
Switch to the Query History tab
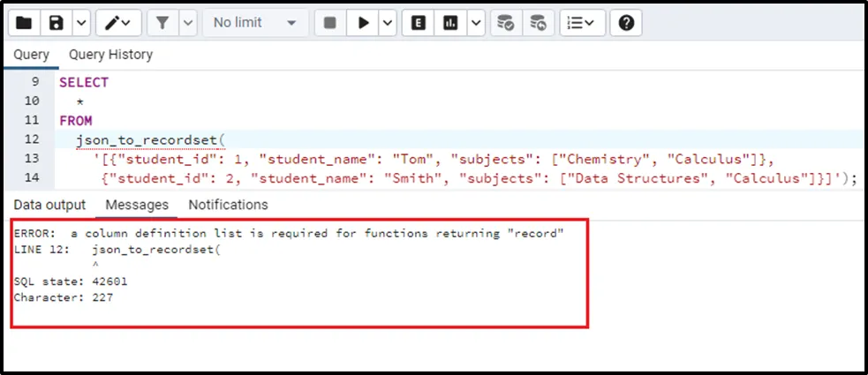[x=110, y=55]
